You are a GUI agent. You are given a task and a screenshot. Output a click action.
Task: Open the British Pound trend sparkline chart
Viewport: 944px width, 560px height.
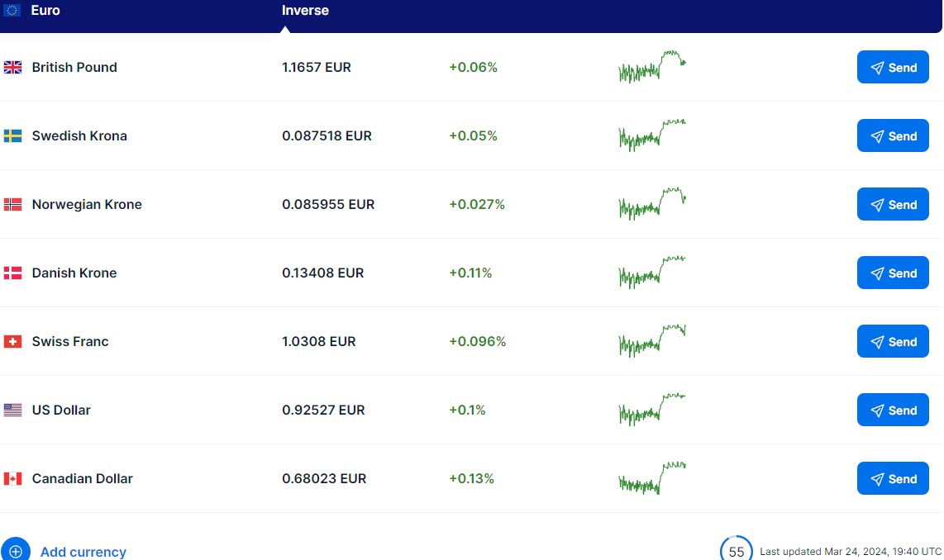tap(651, 68)
